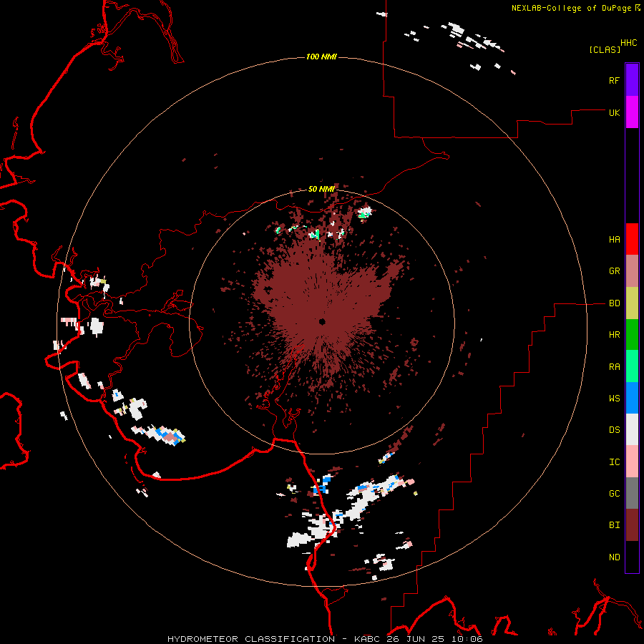Click the NEXLAB-College of DuPage text
This screenshot has height=644, width=644.
(x=571, y=8)
